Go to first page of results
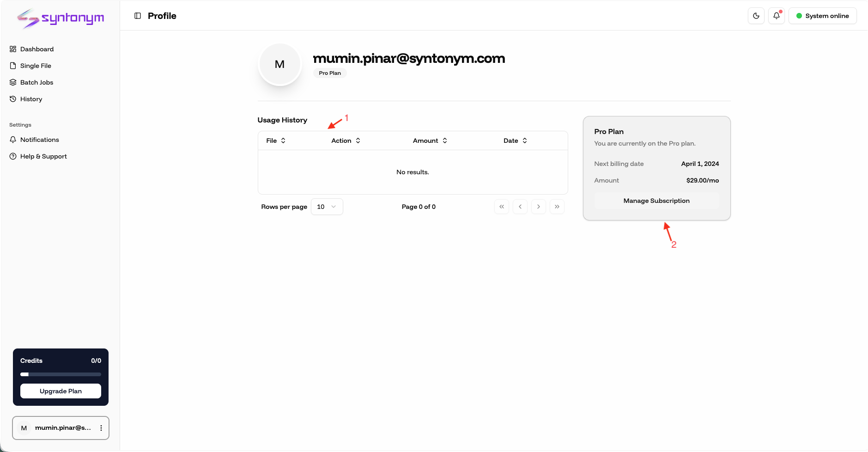 (502, 207)
